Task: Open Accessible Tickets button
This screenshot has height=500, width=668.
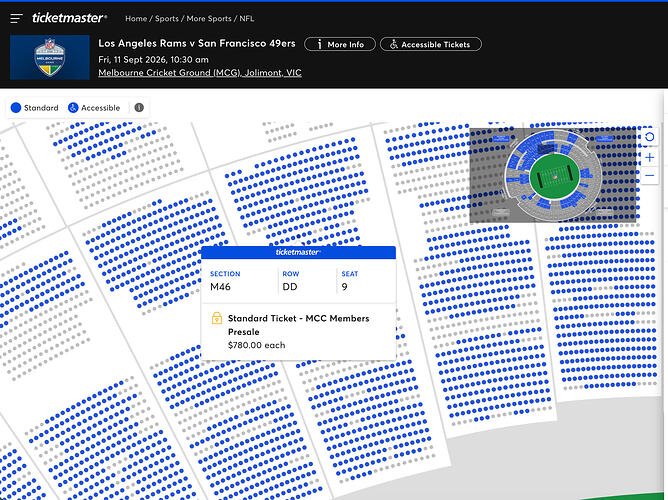Action: [x=431, y=44]
